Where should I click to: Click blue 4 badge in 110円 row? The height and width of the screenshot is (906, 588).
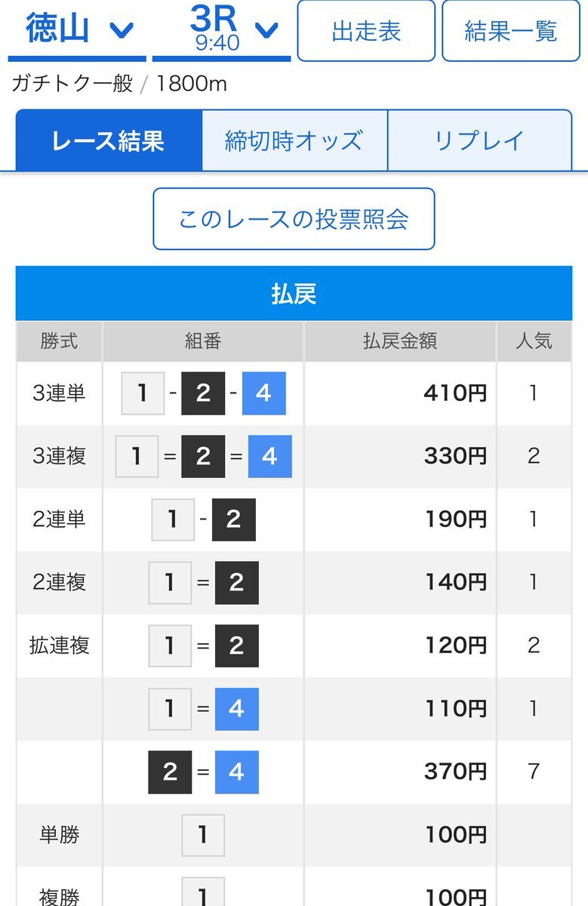point(236,709)
